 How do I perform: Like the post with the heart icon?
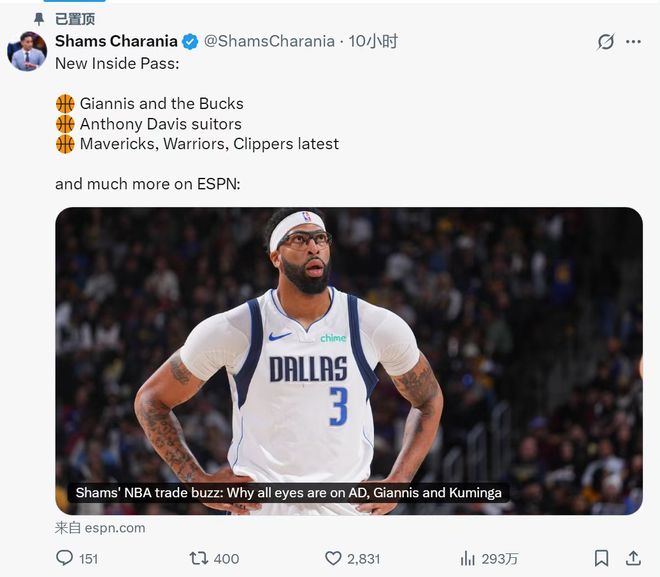334,558
